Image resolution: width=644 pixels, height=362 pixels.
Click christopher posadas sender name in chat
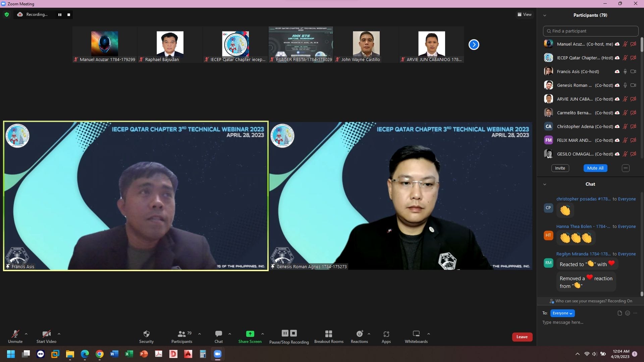coord(583,199)
